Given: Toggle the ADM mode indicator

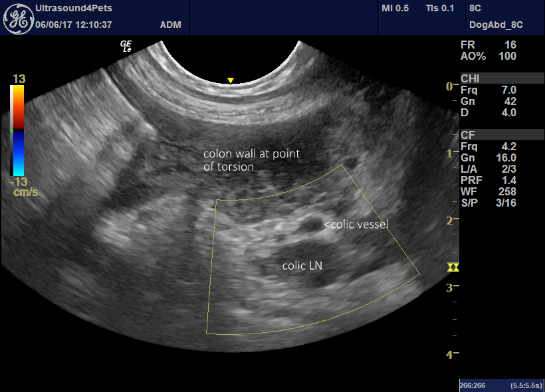Looking at the screenshot, I should (171, 24).
